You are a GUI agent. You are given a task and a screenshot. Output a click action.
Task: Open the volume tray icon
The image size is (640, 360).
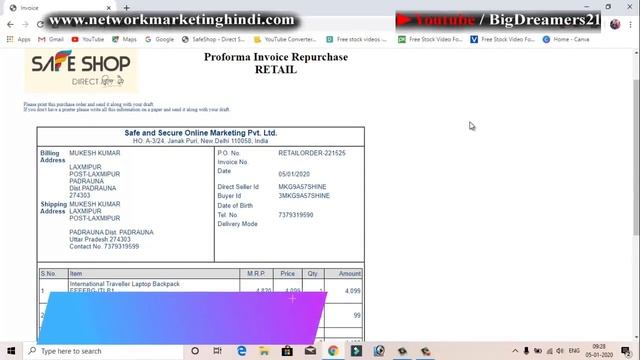tap(560, 351)
